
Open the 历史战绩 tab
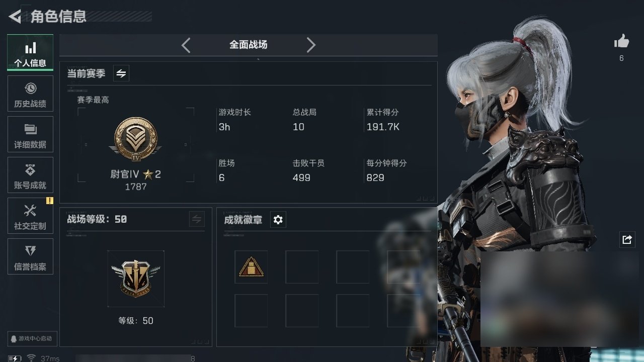tap(30, 94)
